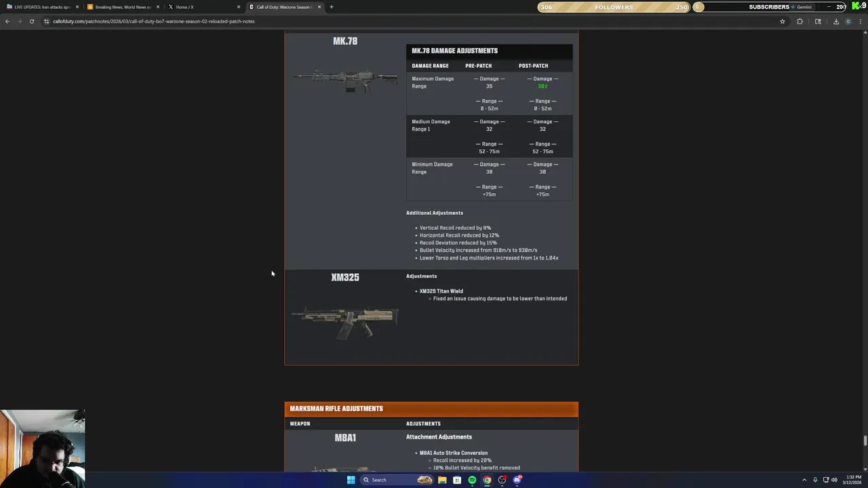Click the Attachment Adjustments heading

[439, 437]
